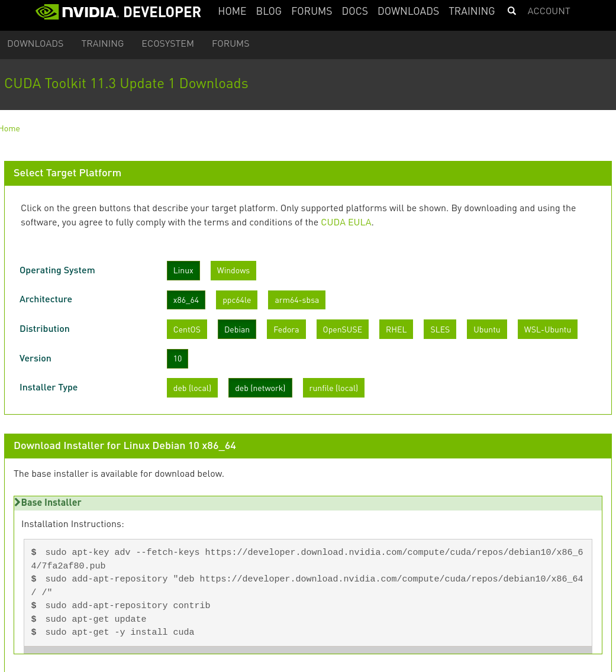This screenshot has height=672, width=616.
Task: Open FORUMS in the top black bar
Action: point(312,11)
